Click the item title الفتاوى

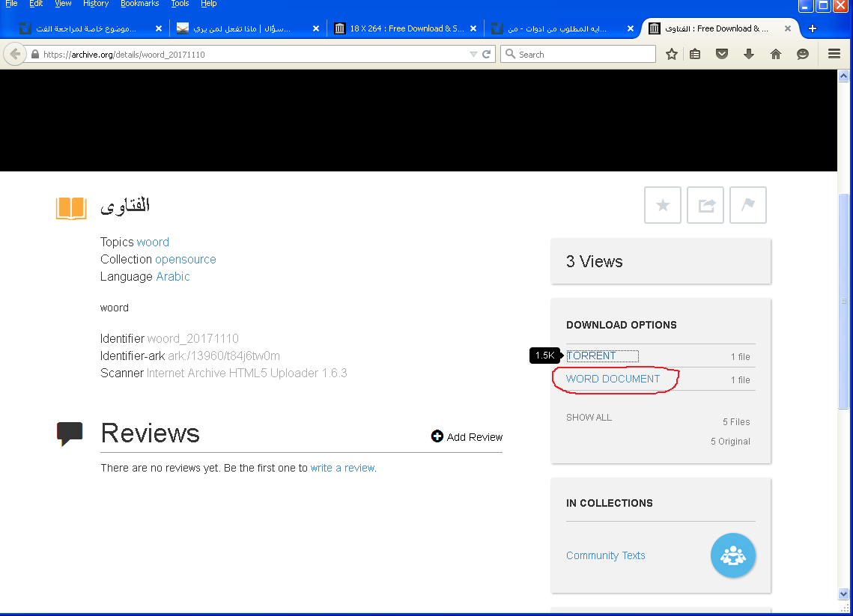(x=124, y=206)
